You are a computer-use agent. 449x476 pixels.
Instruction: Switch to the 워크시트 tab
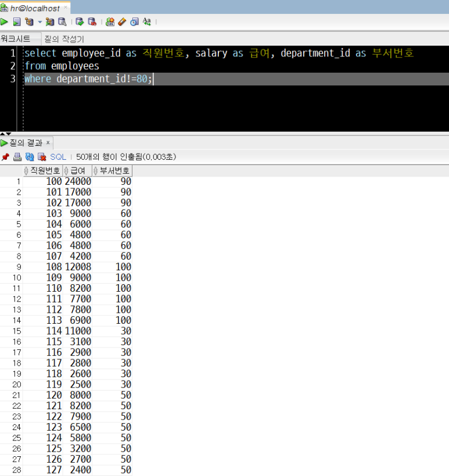tap(16, 39)
